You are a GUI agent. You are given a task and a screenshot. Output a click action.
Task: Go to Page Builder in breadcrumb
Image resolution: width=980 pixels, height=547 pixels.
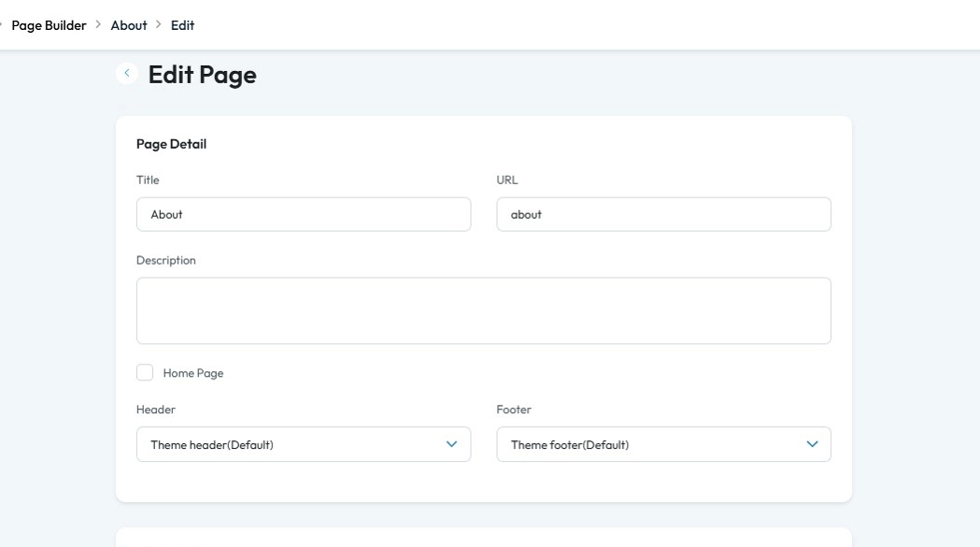(49, 25)
